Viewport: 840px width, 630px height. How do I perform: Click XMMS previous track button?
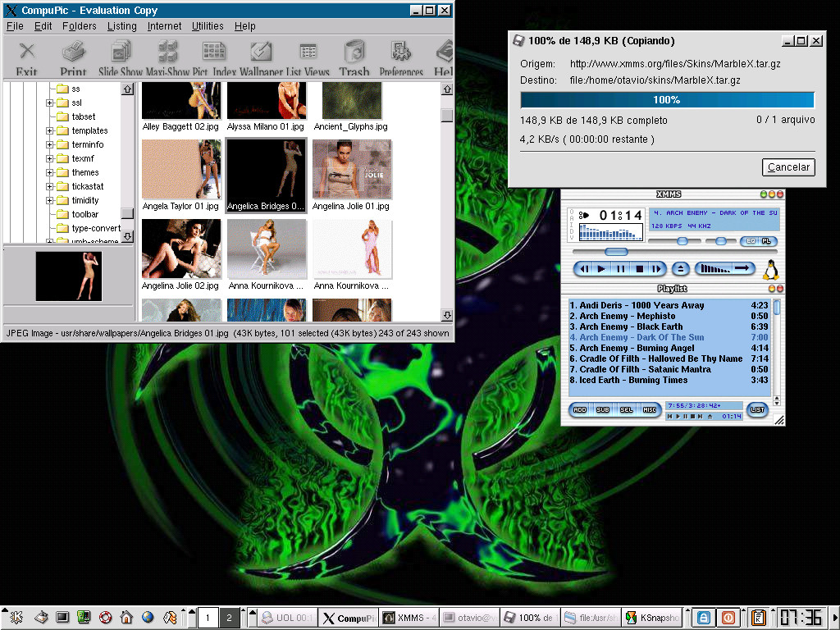(585, 269)
